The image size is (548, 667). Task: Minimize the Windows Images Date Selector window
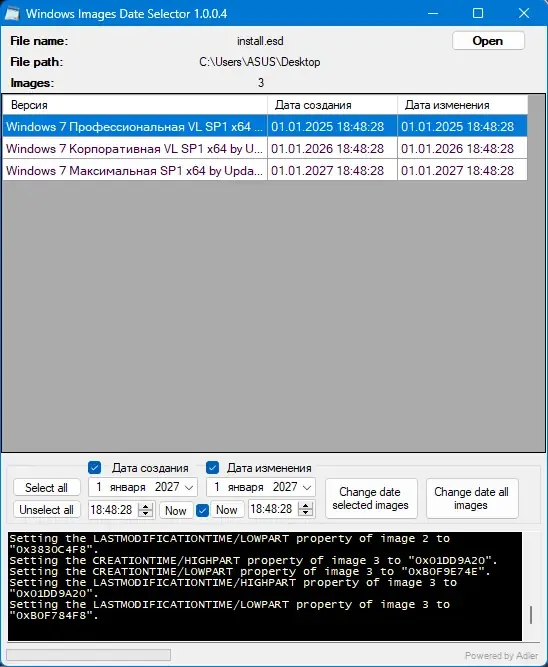click(x=433, y=14)
